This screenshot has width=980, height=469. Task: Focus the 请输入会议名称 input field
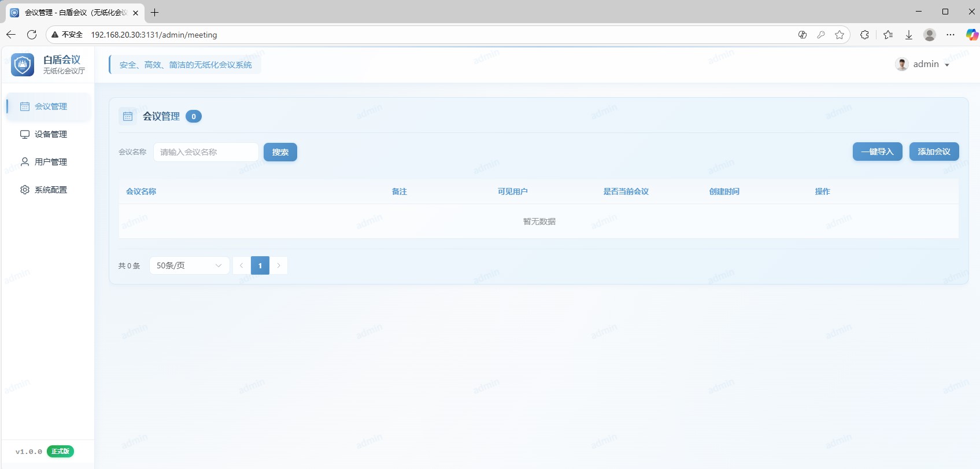coord(206,152)
